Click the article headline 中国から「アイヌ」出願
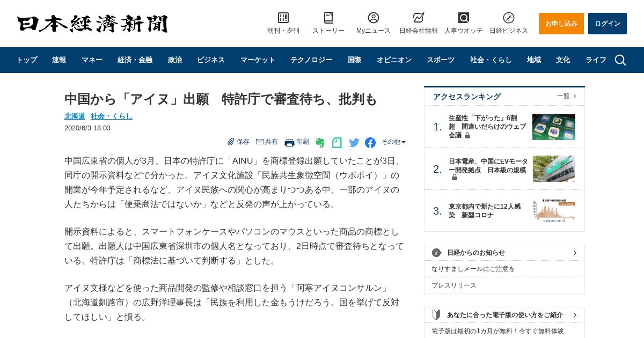 tap(221, 99)
